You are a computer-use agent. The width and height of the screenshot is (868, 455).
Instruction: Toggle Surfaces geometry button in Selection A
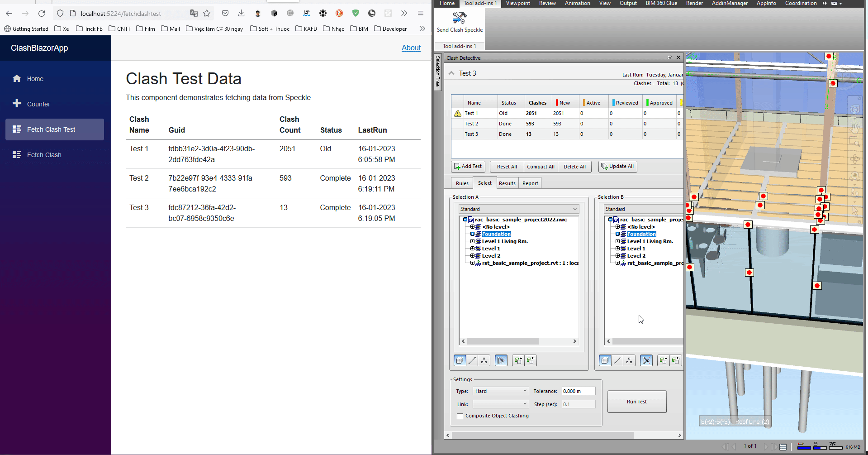pos(460,360)
